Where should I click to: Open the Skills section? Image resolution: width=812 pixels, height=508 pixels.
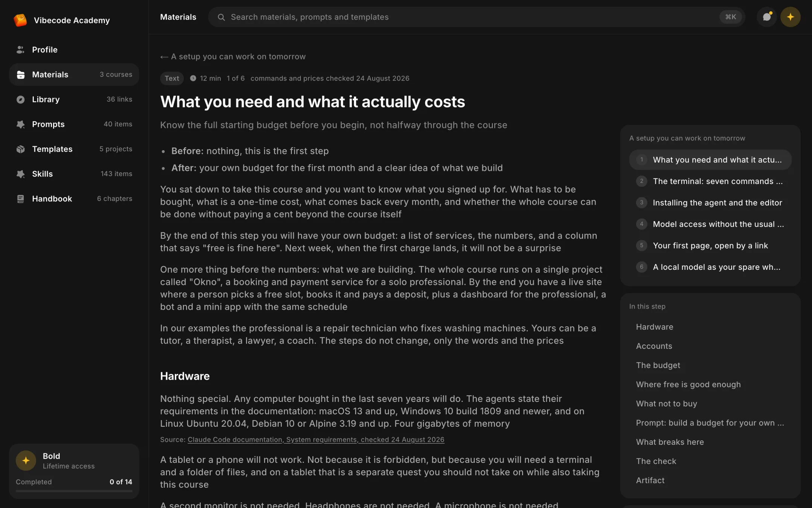pos(74,174)
